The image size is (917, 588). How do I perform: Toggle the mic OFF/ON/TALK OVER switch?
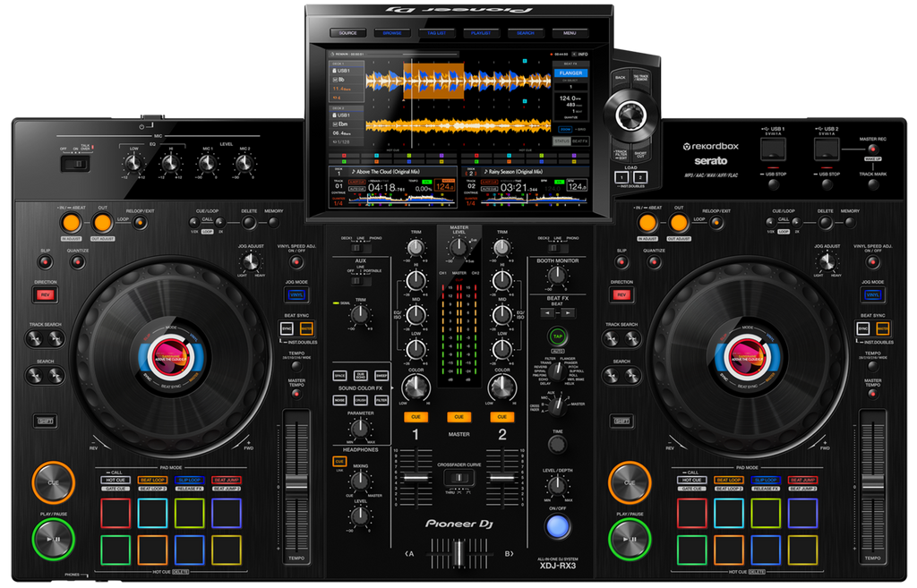coord(75,164)
